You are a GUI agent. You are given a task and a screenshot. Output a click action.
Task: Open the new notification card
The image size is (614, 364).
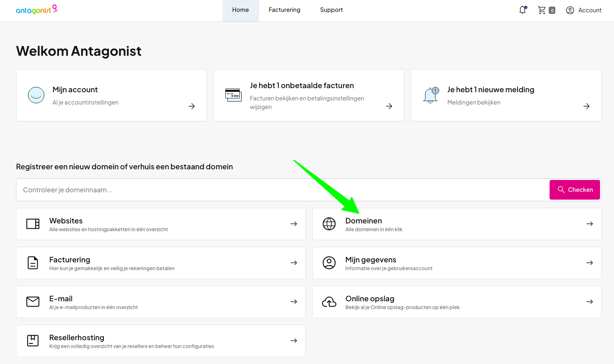506,96
